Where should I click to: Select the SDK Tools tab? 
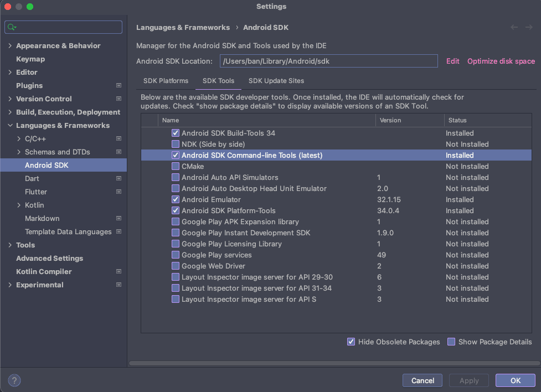pos(218,81)
